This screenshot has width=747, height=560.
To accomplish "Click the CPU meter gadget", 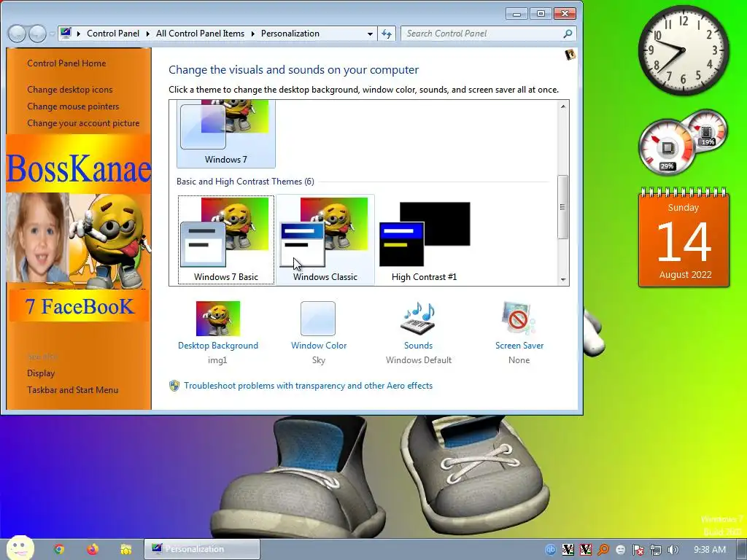I will click(x=668, y=147).
